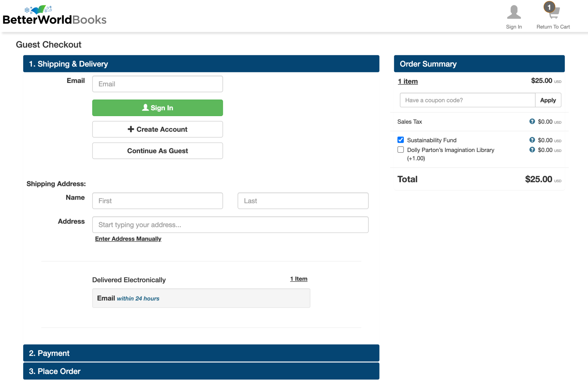Expand the 2. Payment section
Image resolution: width=588 pixels, height=388 pixels.
click(201, 353)
